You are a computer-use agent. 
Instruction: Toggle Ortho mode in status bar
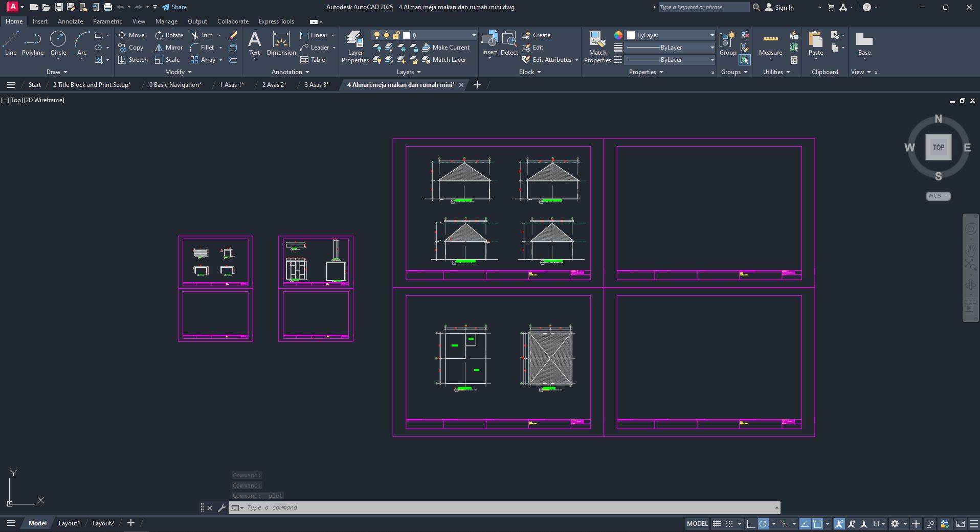tap(750, 524)
